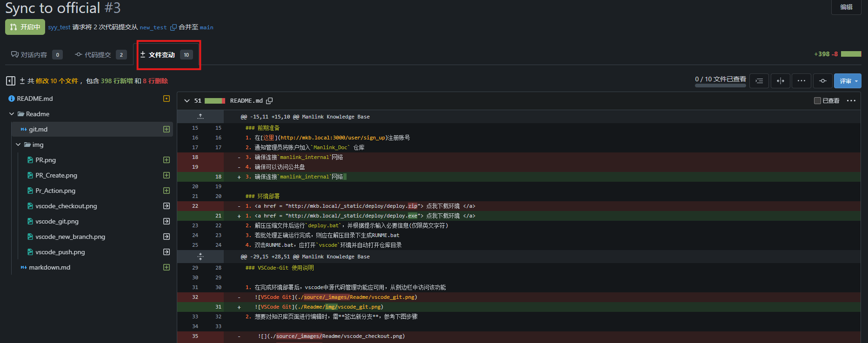
Task: Click the +398 -8 statistic text
Action: coord(826,54)
